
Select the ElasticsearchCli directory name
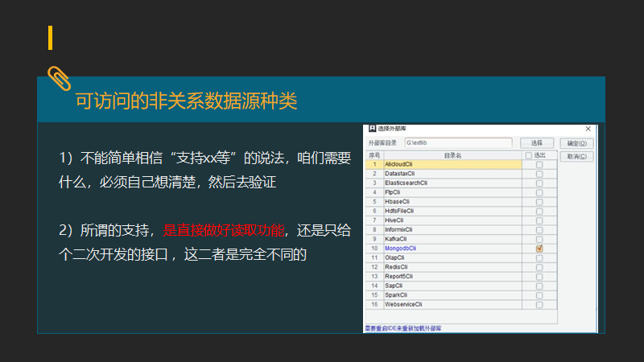point(406,183)
